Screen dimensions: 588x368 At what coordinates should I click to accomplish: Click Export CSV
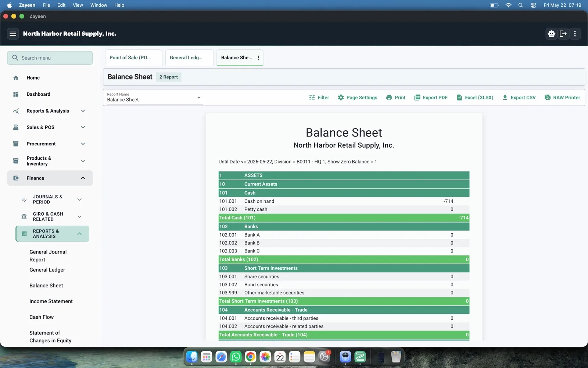pyautogui.click(x=519, y=98)
